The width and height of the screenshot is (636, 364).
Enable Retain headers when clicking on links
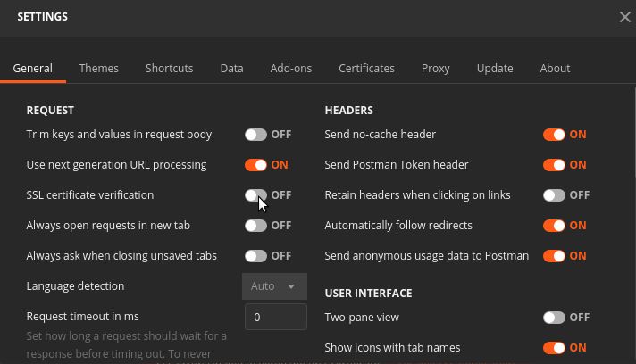[x=554, y=195]
